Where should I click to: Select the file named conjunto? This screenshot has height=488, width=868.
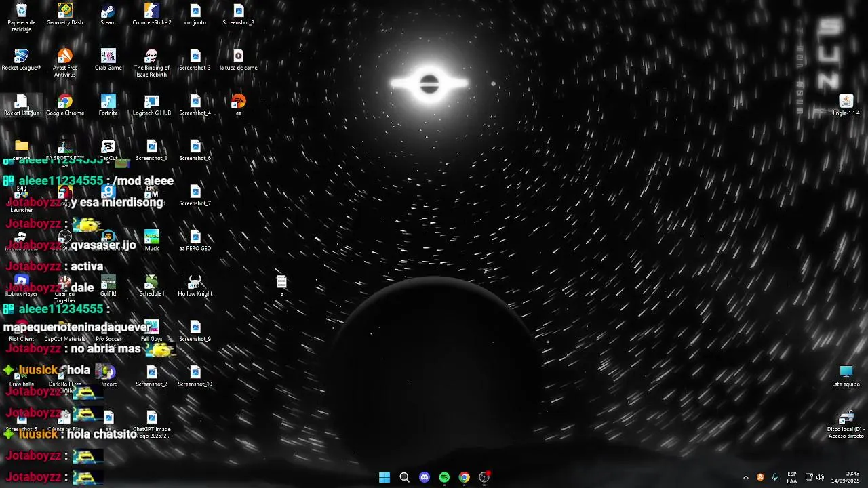[195, 15]
